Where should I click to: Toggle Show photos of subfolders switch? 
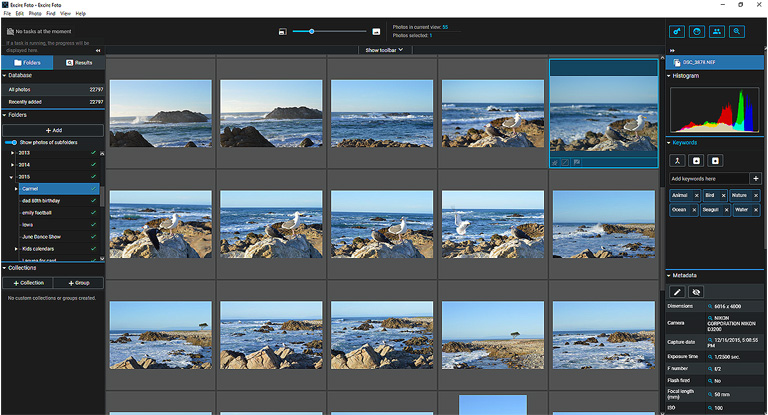pyautogui.click(x=11, y=143)
